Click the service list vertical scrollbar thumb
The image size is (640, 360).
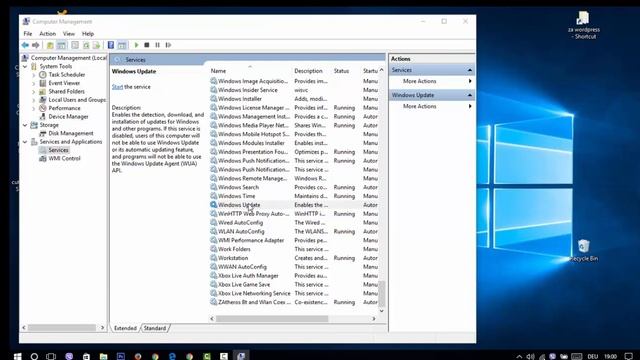click(382, 293)
